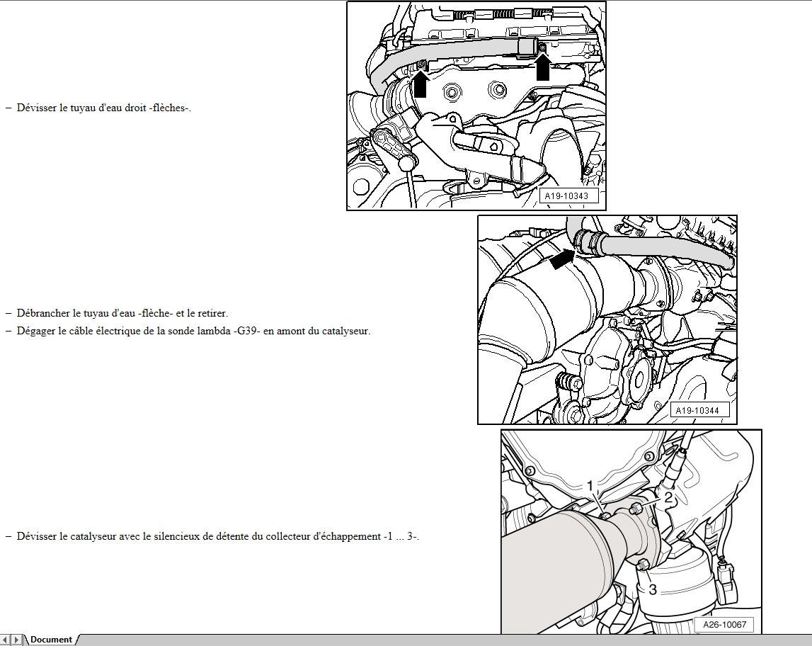Click the 'Dégager le câble électrique' instruction line
The height and width of the screenshot is (646, 812).
click(193, 331)
